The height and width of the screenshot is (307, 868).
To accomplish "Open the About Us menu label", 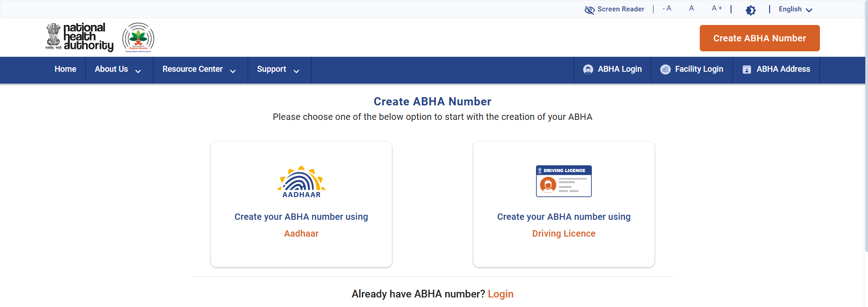I will click(x=111, y=69).
